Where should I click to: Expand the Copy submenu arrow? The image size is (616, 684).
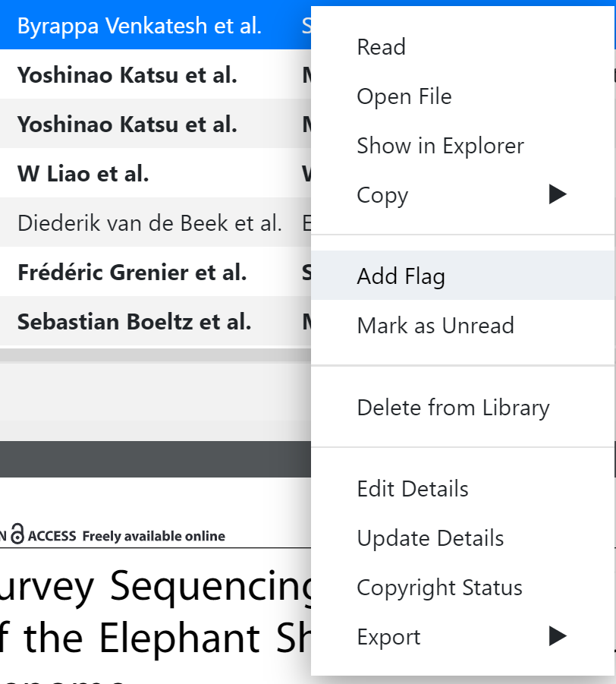pyautogui.click(x=558, y=195)
